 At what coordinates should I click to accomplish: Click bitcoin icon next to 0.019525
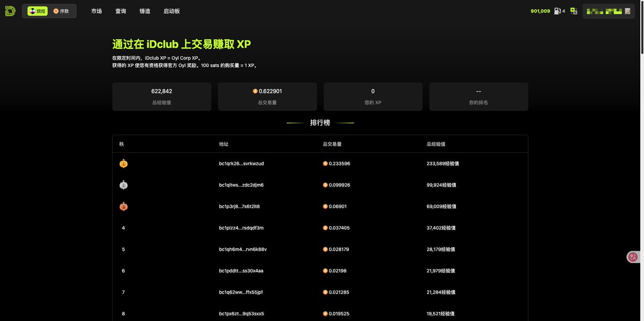click(325, 313)
